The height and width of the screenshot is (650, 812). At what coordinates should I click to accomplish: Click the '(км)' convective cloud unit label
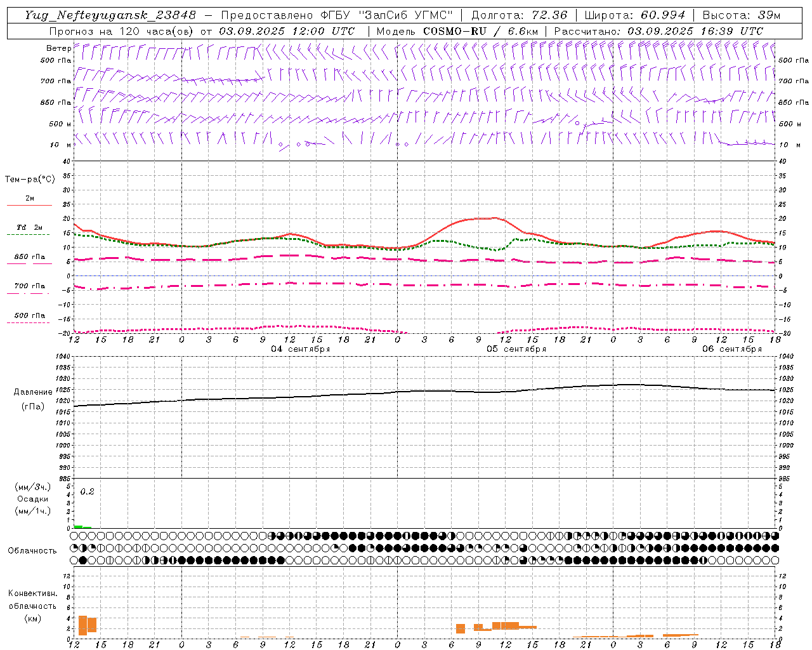click(33, 618)
